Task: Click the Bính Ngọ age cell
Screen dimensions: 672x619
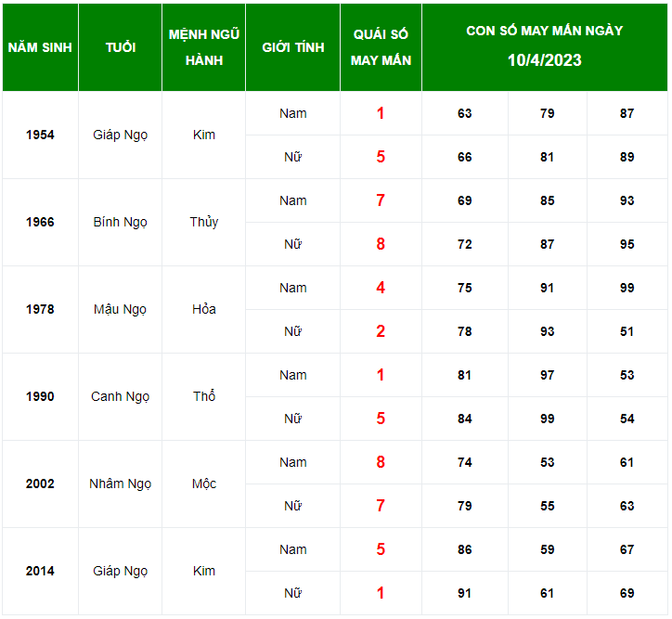Action: [120, 222]
